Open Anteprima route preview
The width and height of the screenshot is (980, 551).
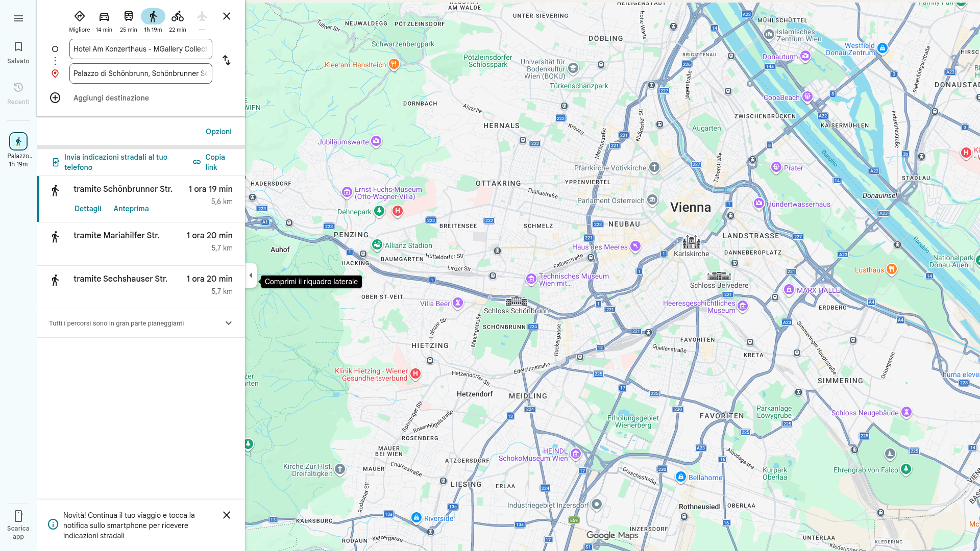[131, 209]
